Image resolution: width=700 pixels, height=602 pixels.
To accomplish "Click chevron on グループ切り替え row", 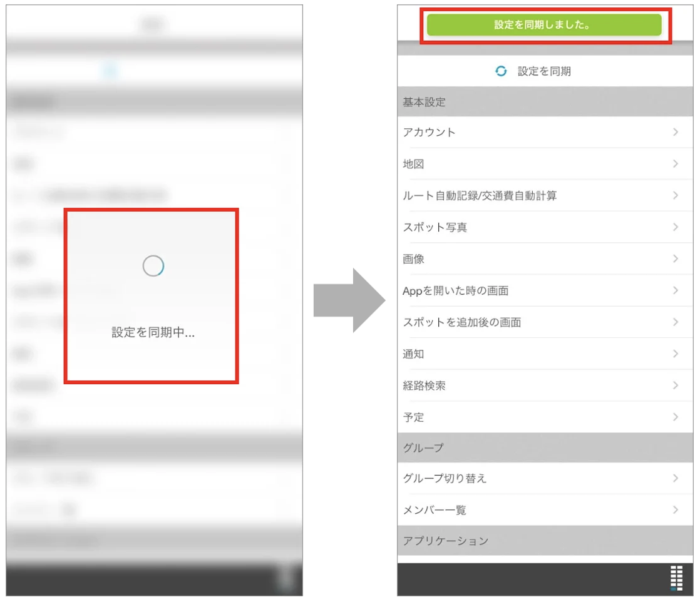I will click(676, 478).
